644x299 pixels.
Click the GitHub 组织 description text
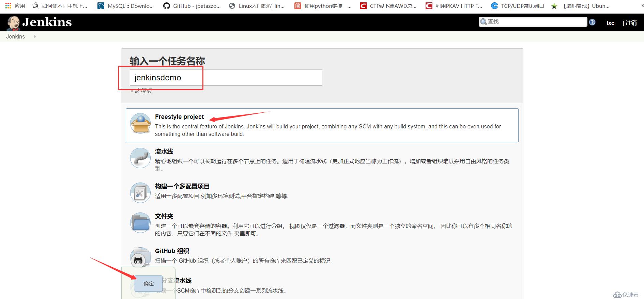(x=245, y=261)
